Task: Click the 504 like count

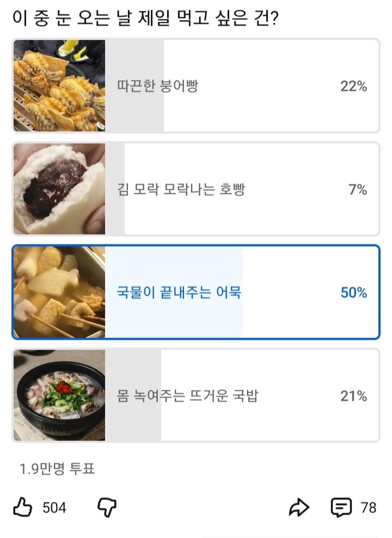Action: click(x=54, y=508)
